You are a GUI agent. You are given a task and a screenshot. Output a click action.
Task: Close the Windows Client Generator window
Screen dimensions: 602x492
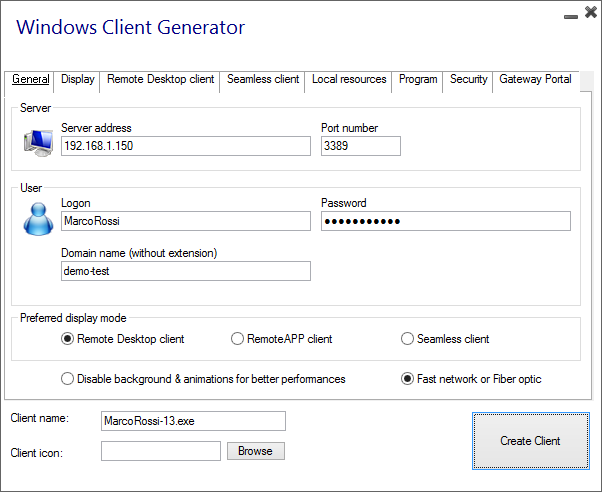(587, 14)
